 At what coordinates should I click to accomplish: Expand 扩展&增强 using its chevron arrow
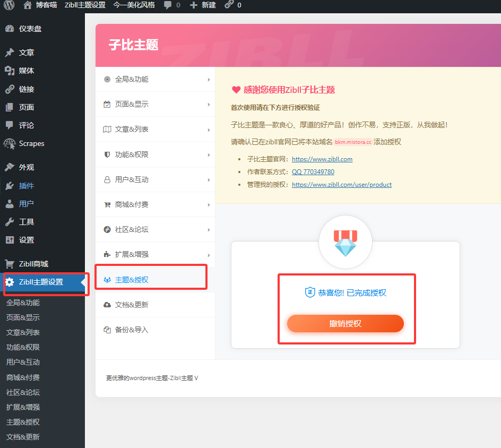click(x=209, y=255)
